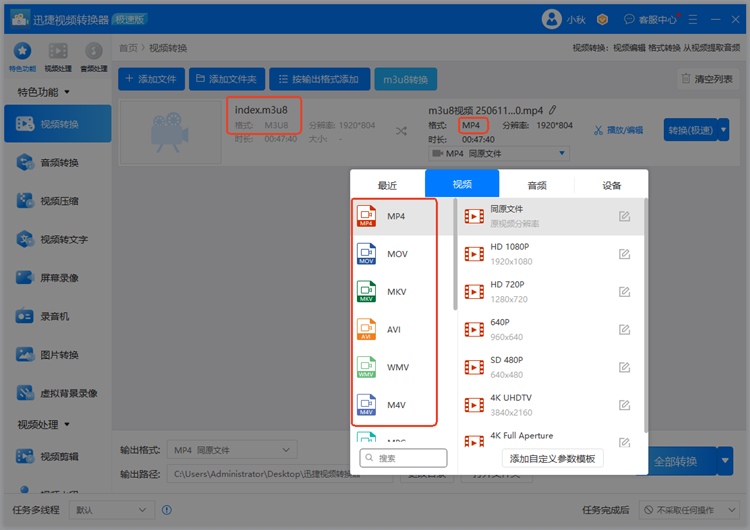The height and width of the screenshot is (530, 750).
Task: Click the 清空列表 button
Action: [708, 79]
